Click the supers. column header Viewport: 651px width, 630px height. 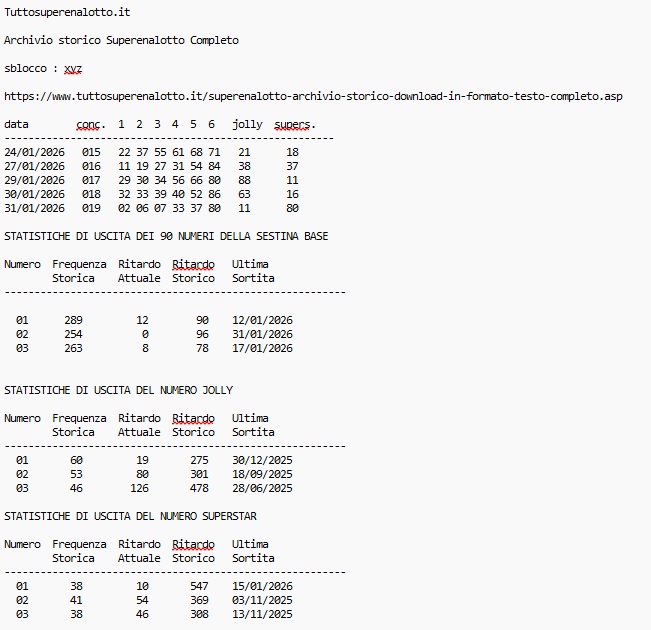(x=295, y=124)
